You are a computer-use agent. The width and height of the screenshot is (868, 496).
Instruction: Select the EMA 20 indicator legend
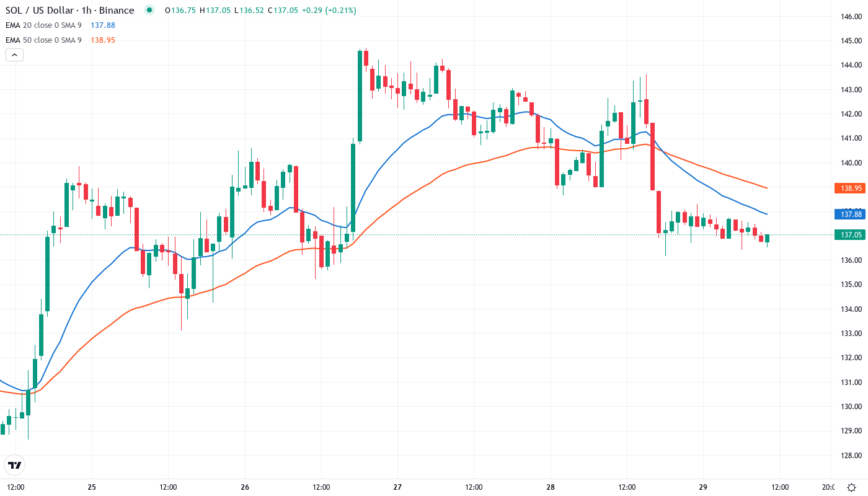43,25
